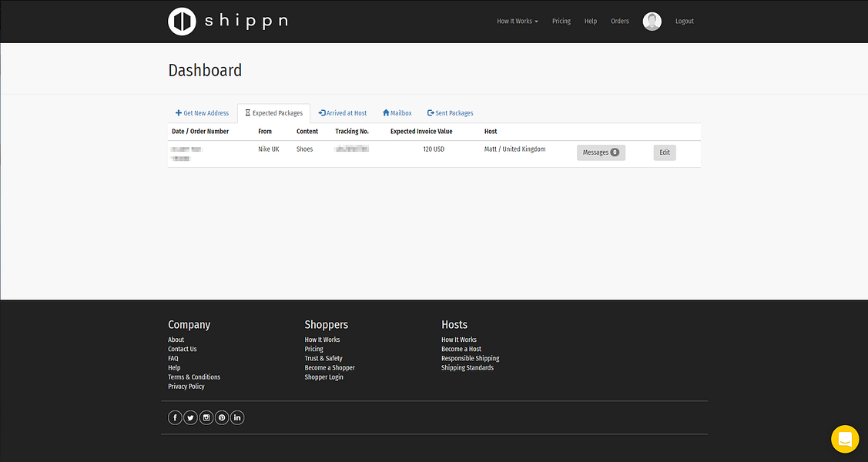This screenshot has width=868, height=462.
Task: Click the blurred tracking number cell
Action: (x=352, y=149)
